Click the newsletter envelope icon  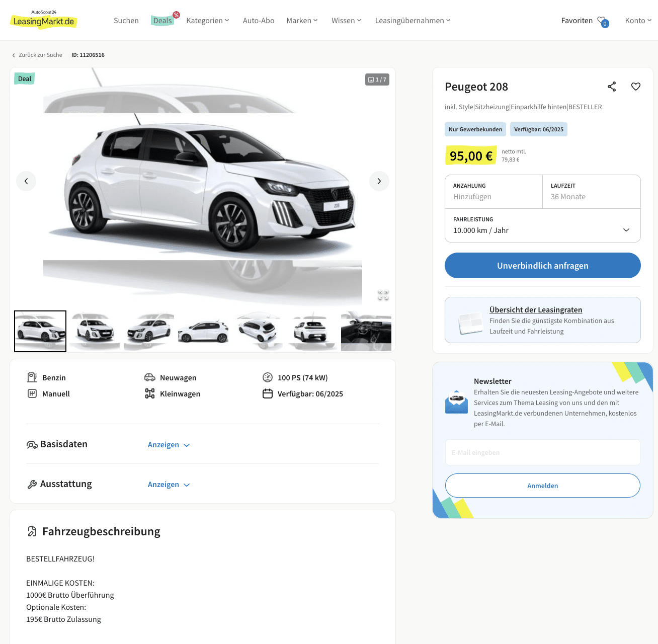(x=457, y=402)
